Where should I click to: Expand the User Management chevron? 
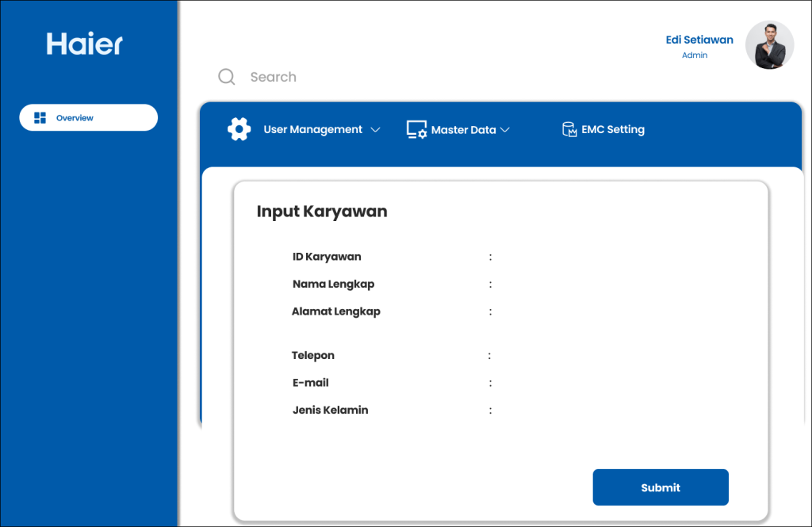pos(375,129)
